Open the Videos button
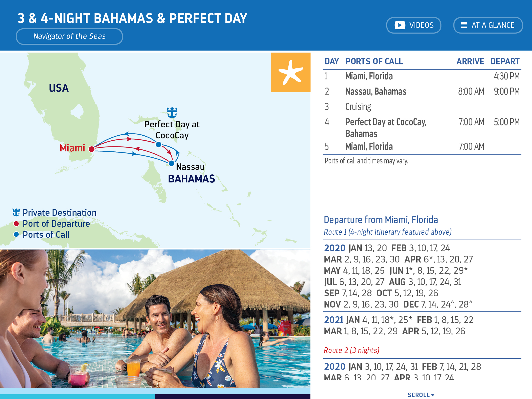 pyautogui.click(x=413, y=25)
